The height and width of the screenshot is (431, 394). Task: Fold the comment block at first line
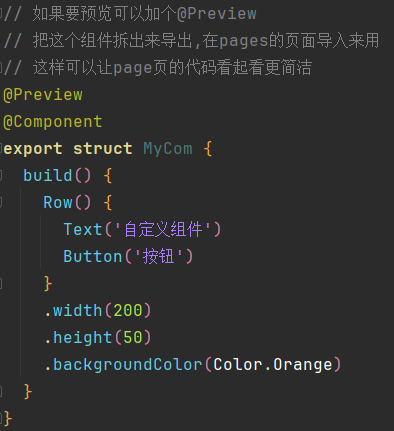pyautogui.click(x=1, y=14)
